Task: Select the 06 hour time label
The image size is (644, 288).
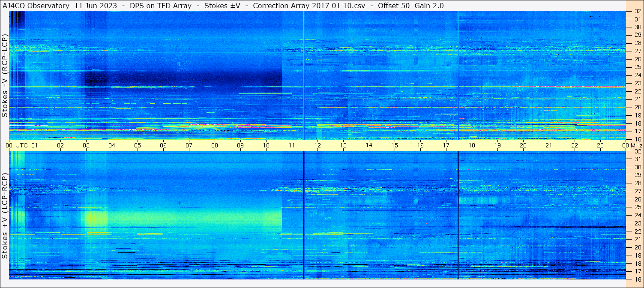Action: 163,145
